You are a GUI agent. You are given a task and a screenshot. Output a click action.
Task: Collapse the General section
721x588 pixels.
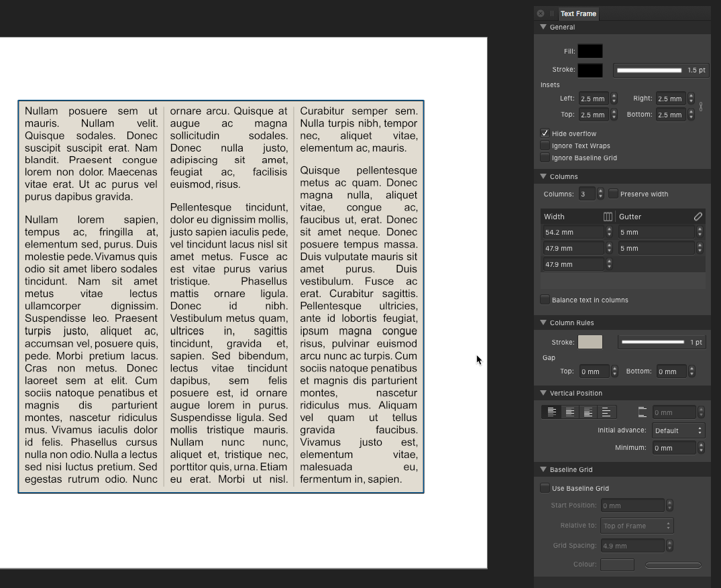(543, 27)
